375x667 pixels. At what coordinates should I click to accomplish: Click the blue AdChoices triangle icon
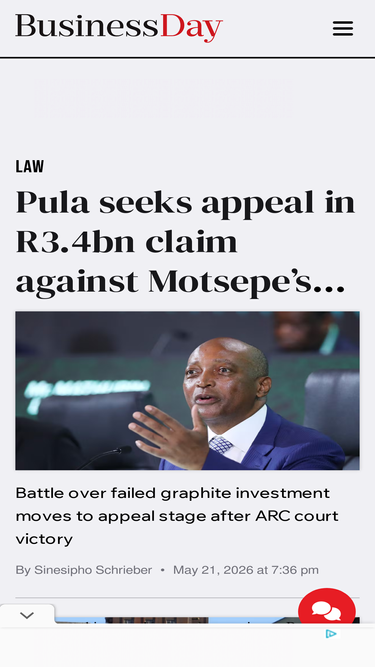[x=331, y=634]
